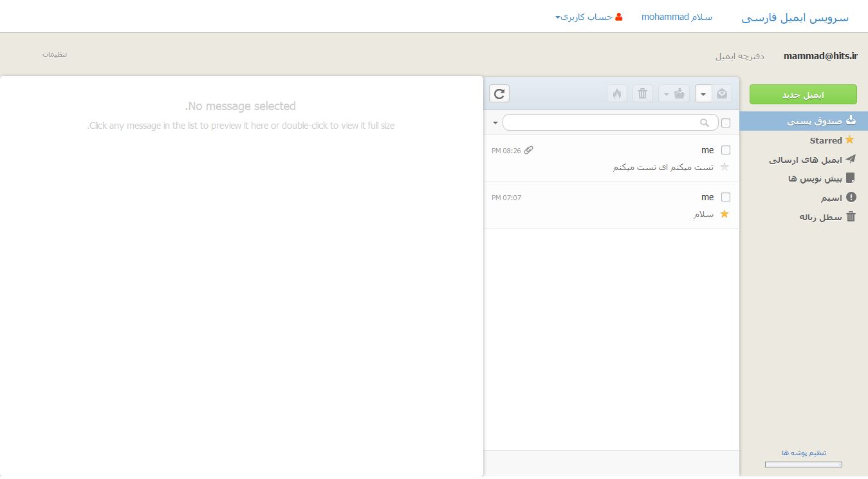This screenshot has width=868, height=479.
Task: Expand the search options arrow left of search field
Action: point(495,123)
